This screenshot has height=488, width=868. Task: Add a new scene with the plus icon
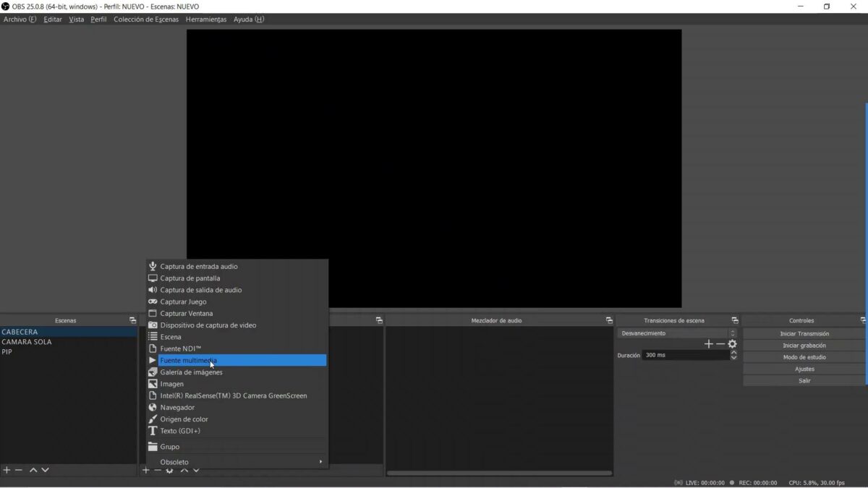(x=6, y=469)
